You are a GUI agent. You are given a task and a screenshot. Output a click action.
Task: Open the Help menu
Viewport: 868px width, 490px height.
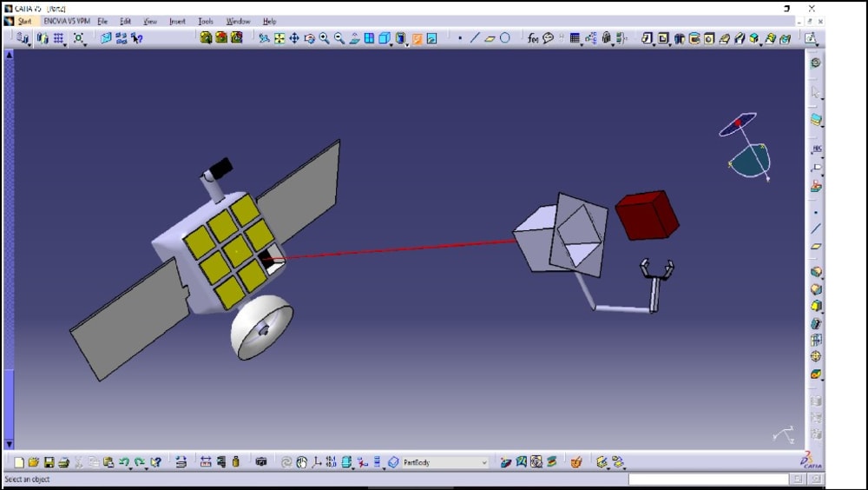[270, 21]
